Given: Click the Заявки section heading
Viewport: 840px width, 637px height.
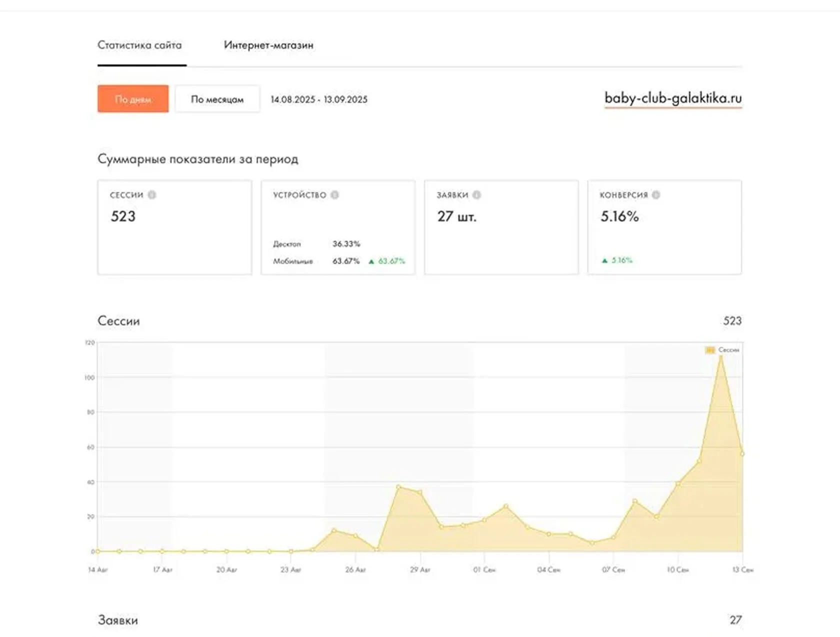Looking at the screenshot, I should pyautogui.click(x=118, y=620).
